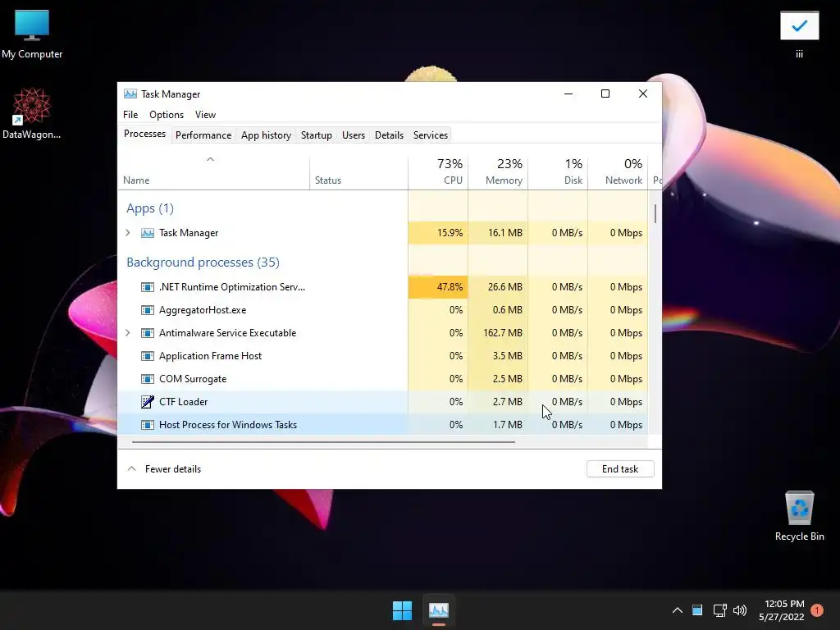This screenshot has height=630, width=840.
Task: Select the AggregatorHost.exe process row
Action: (x=383, y=310)
